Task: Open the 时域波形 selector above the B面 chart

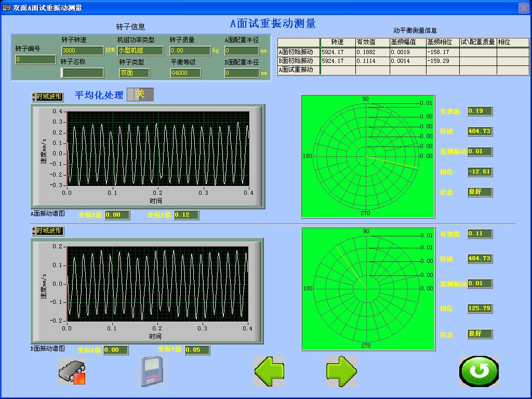Action: click(x=49, y=230)
